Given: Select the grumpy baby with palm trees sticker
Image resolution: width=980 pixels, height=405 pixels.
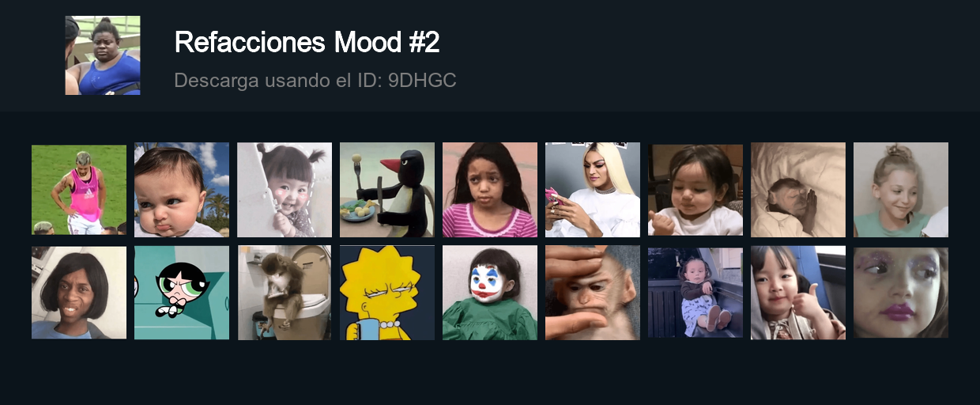Looking at the screenshot, I should [x=182, y=190].
